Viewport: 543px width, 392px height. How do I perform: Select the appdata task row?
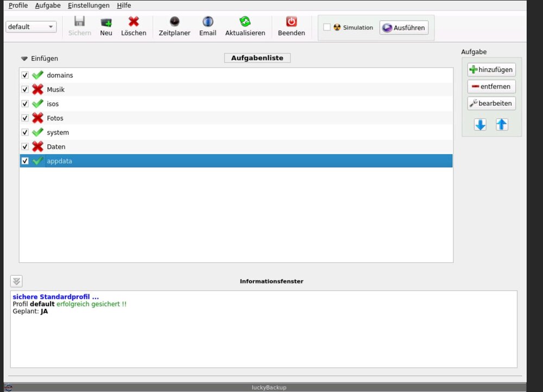click(236, 161)
